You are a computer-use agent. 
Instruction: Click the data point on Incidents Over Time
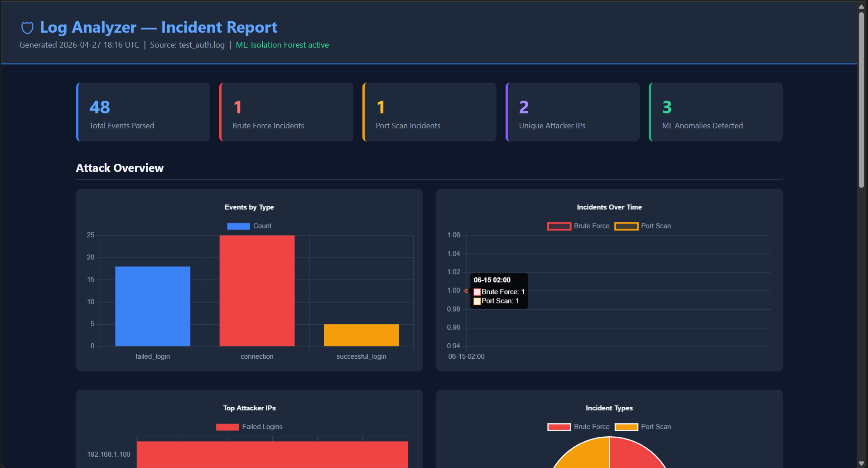point(466,291)
